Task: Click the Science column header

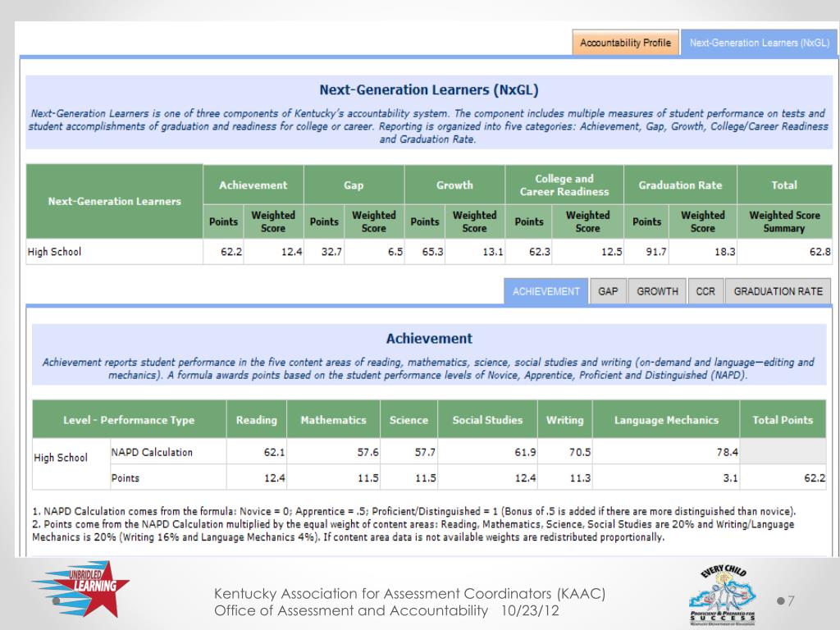Action: point(409,420)
